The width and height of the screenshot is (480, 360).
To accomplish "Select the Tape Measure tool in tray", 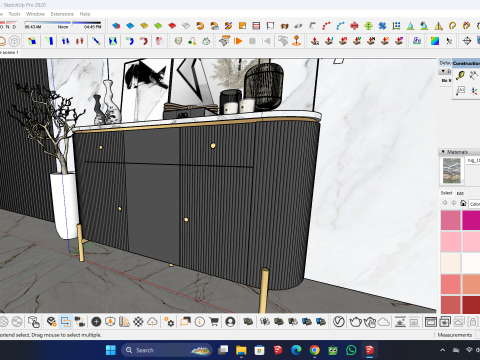I will click(x=460, y=76).
